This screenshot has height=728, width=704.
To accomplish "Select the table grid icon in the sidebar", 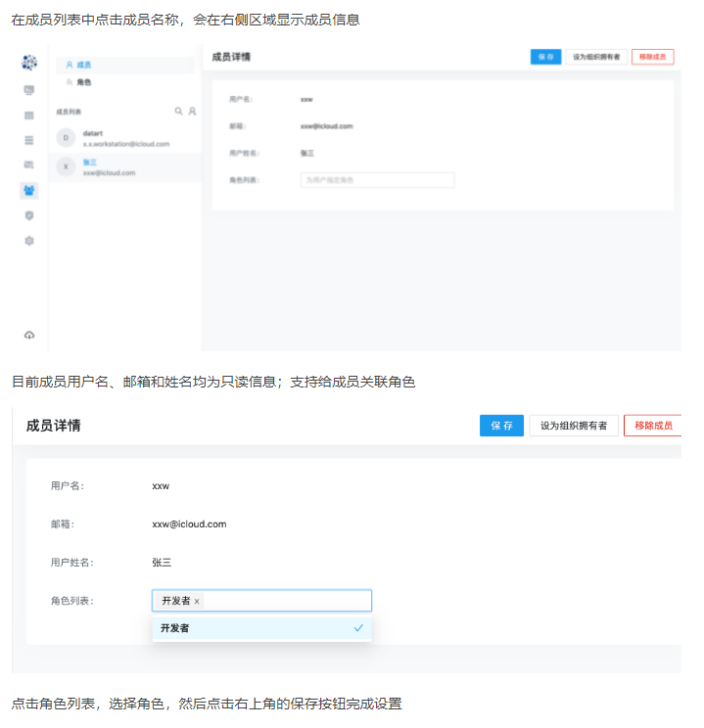I will [x=29, y=115].
